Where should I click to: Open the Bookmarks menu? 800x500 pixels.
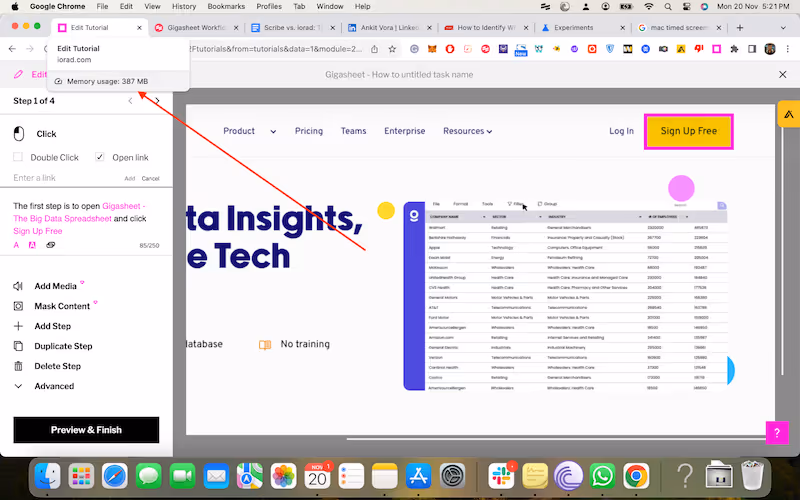(226, 7)
